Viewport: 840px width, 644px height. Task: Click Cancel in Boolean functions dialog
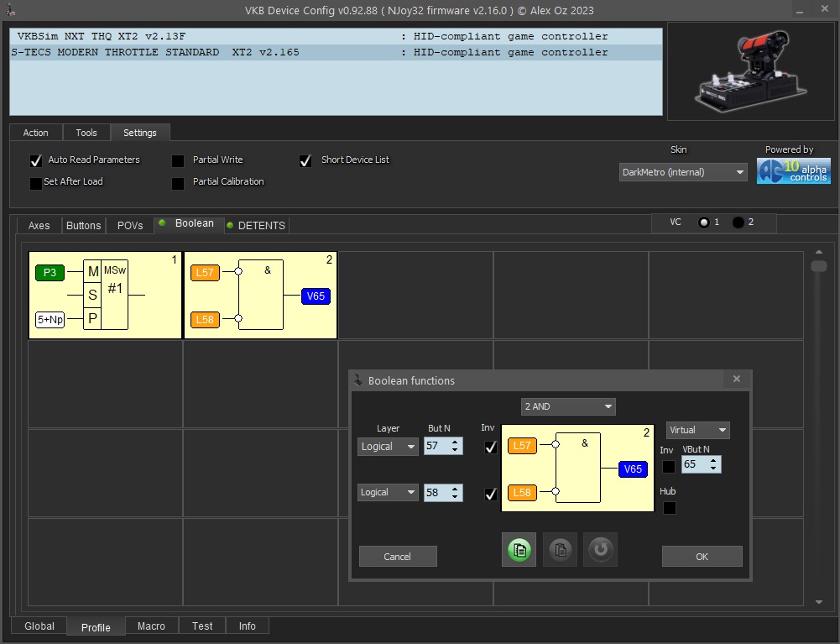tap(398, 557)
